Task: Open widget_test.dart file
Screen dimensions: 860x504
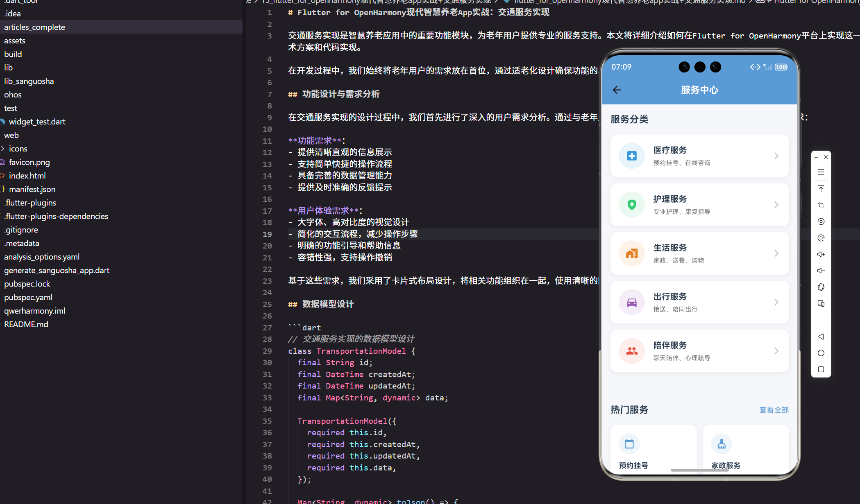Action: pyautogui.click(x=121, y=122)
